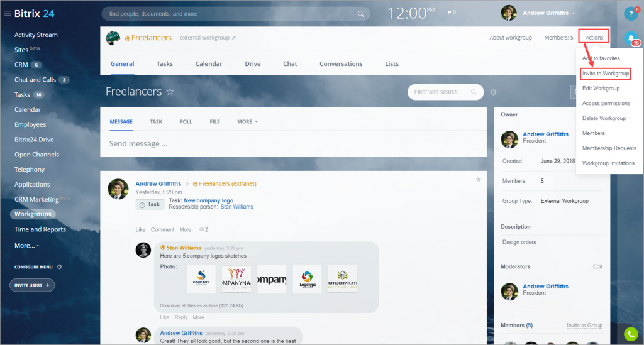
Task: Open the Actions menu
Action: click(x=594, y=37)
